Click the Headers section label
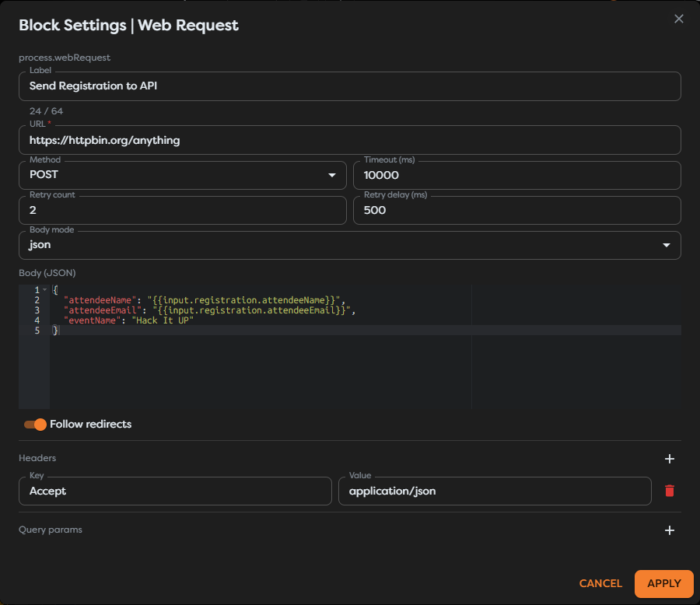Image resolution: width=700 pixels, height=605 pixels. [x=37, y=458]
